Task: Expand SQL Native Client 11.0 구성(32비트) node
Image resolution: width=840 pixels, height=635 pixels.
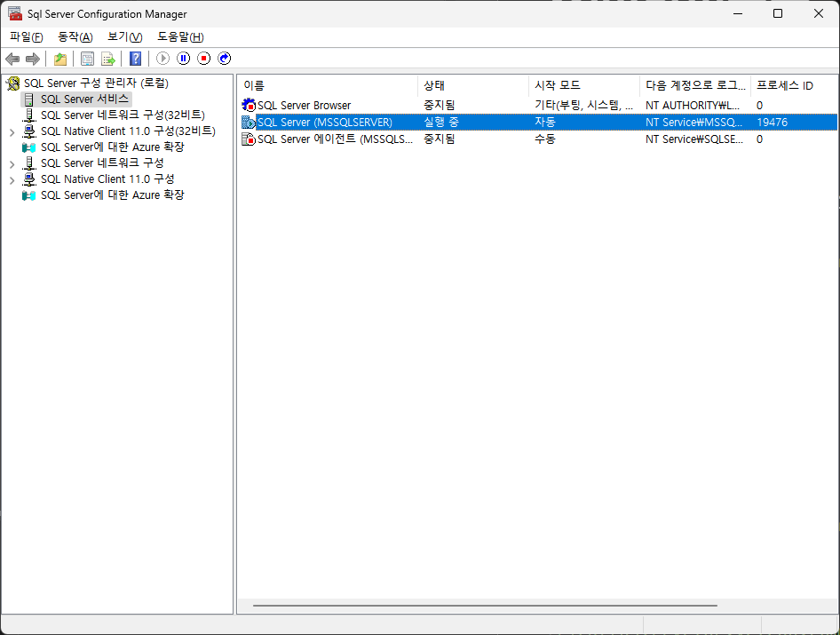Action: (12, 131)
